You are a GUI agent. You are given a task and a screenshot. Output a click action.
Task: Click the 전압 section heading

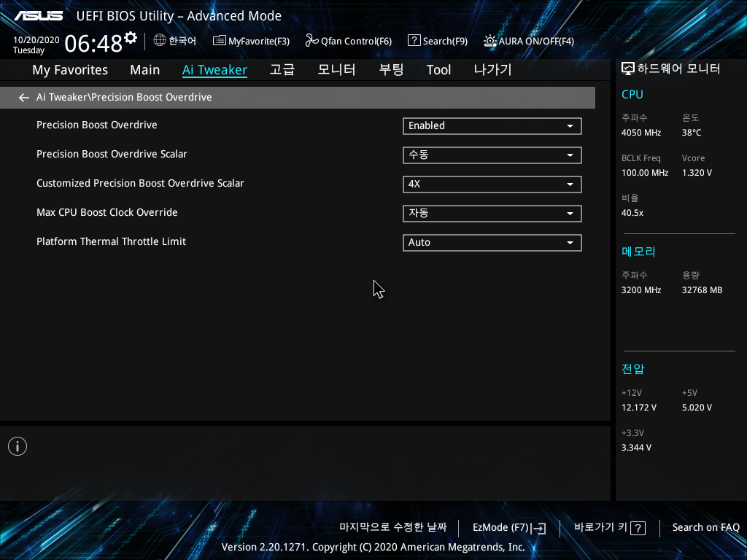click(x=632, y=369)
